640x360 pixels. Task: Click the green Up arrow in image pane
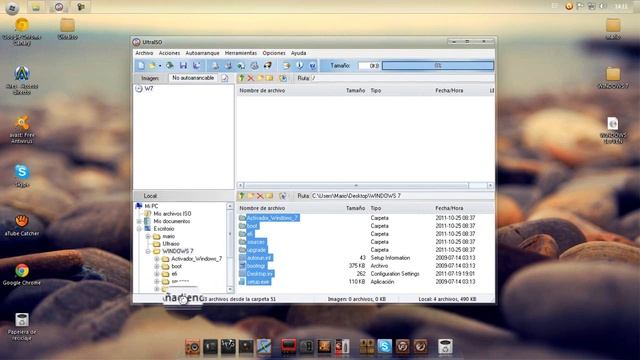coord(242,78)
